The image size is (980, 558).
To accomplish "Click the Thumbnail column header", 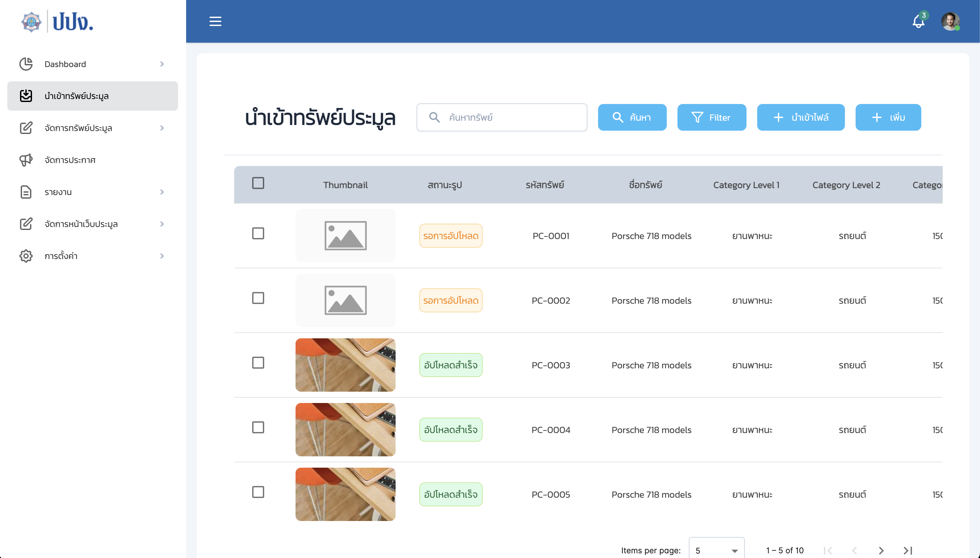I will [345, 185].
